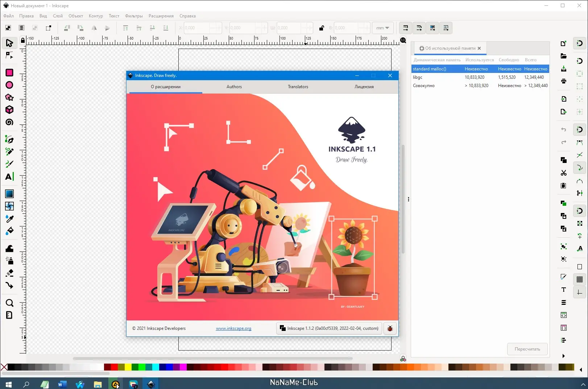Screen dimensions: 588x389
Task: Open the mm units dropdown
Action: (x=382, y=28)
